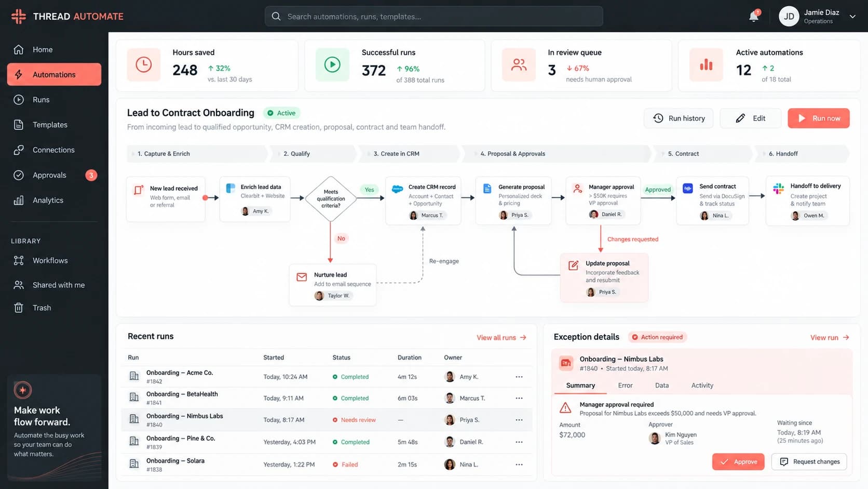This screenshot has width=868, height=489.
Task: Click the Edit button
Action: coord(750,118)
